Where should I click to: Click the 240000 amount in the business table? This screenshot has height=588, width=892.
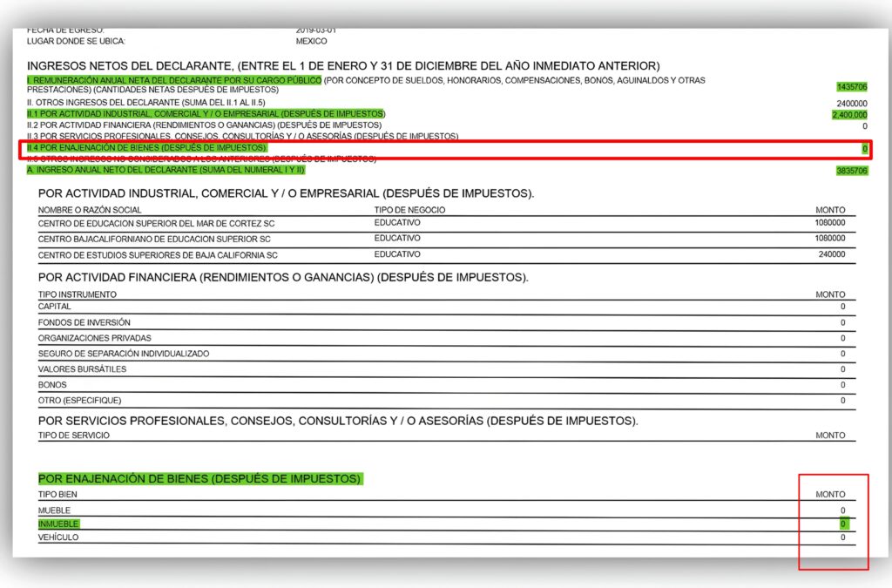[x=829, y=255]
